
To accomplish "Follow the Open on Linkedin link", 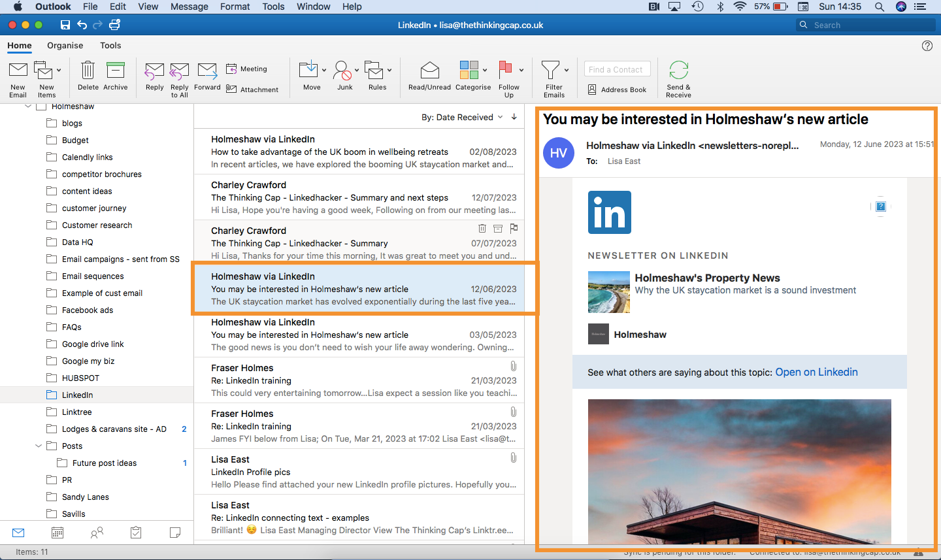I will tap(816, 372).
